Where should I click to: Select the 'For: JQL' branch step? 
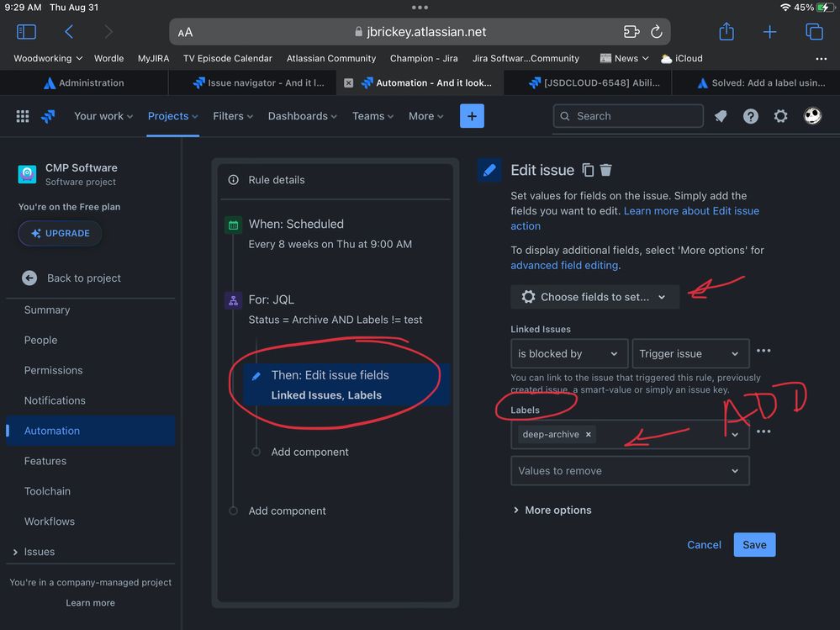tap(335, 309)
